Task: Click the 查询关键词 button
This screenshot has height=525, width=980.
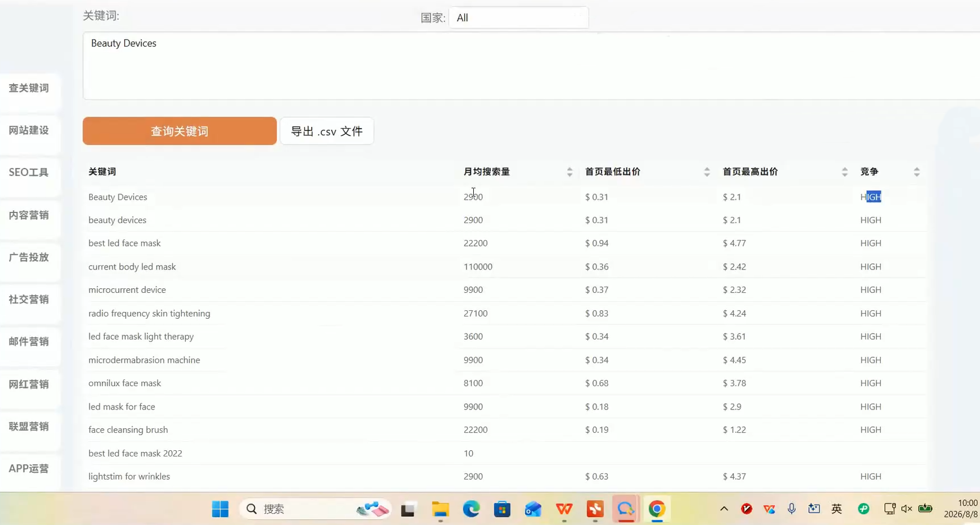Action: point(180,131)
